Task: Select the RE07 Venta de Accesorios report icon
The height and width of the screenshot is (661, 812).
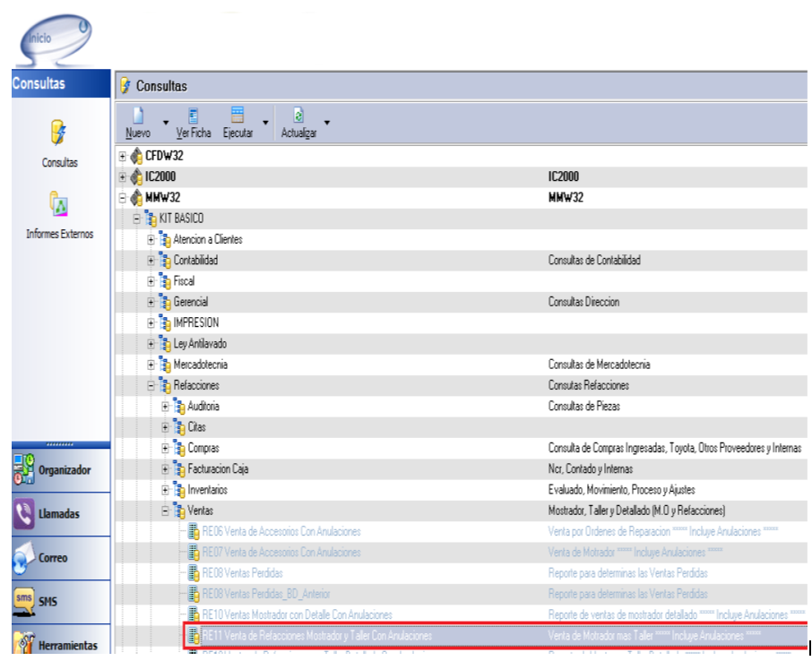Action: [x=194, y=553]
